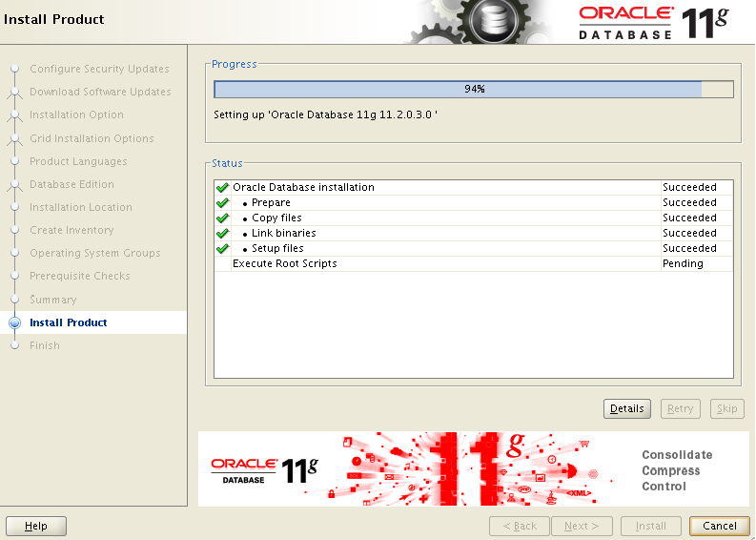Click the Install Product step bullet icon
This screenshot has height=540, width=756.
pos(15,322)
